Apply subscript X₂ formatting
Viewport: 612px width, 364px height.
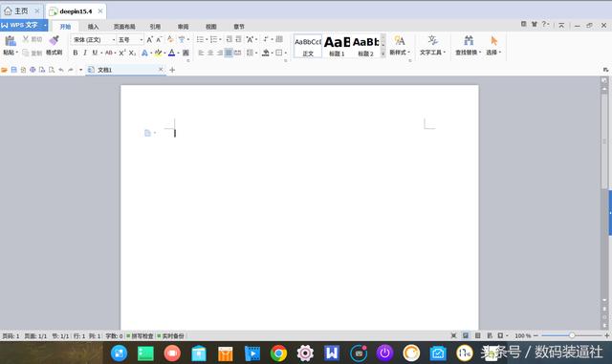[132, 53]
